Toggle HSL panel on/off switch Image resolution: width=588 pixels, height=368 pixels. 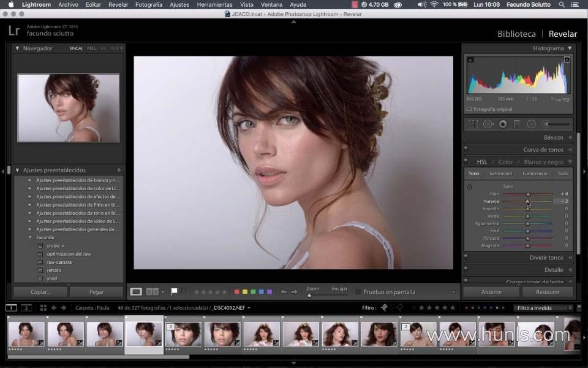466,160
